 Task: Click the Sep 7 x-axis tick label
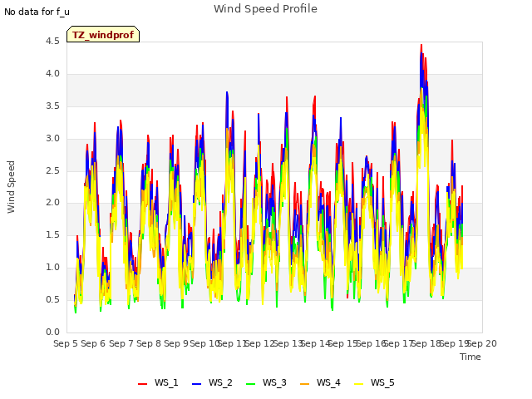tap(121, 343)
